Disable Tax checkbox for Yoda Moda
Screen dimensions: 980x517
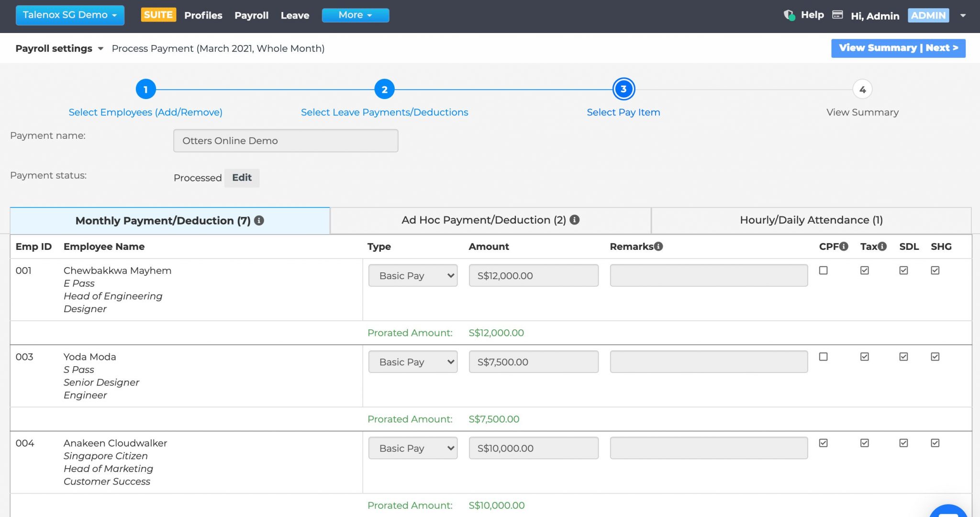click(x=864, y=357)
